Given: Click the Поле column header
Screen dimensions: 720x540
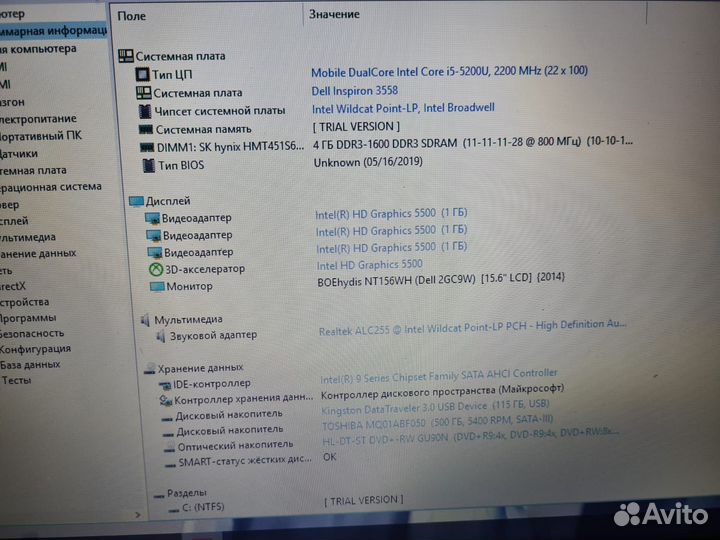Looking at the screenshot, I should coord(132,16).
